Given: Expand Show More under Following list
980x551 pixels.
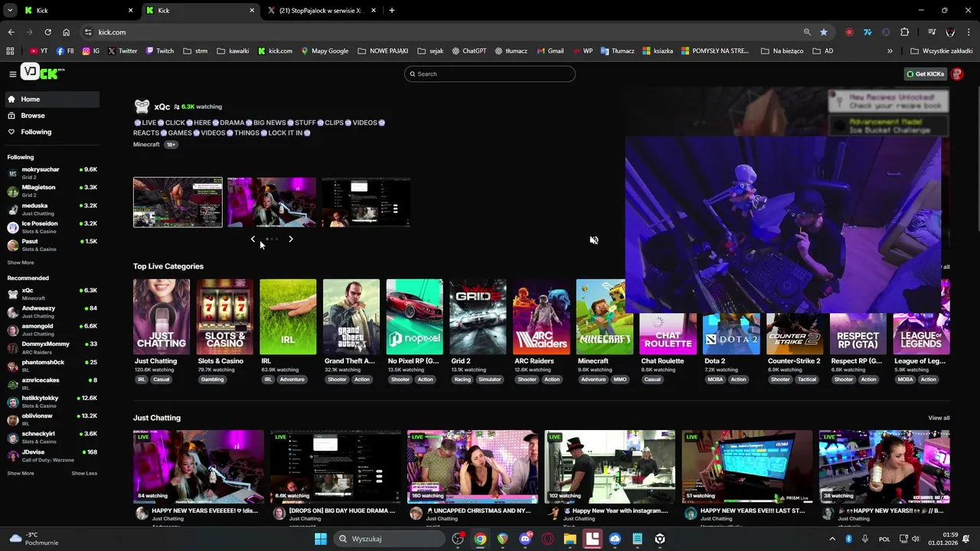Looking at the screenshot, I should click(21, 262).
